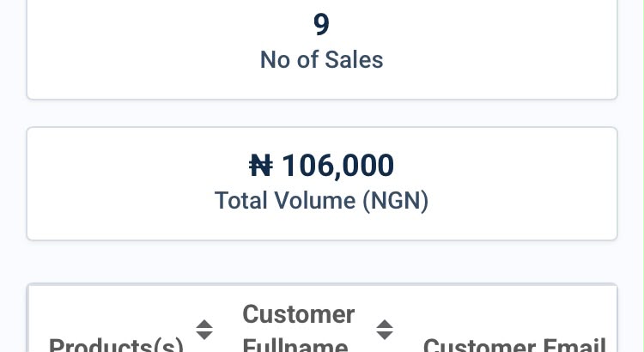Click the sales count number 9
The width and height of the screenshot is (644, 352).
click(x=322, y=24)
